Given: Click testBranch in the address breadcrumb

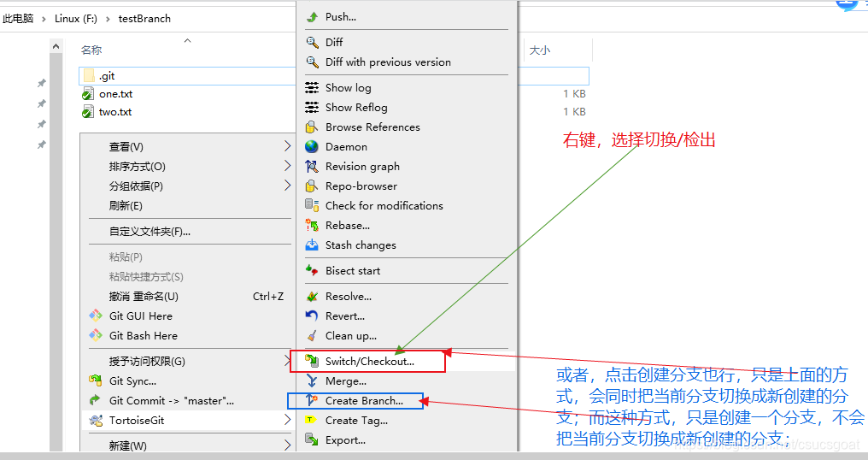Looking at the screenshot, I should pyautogui.click(x=144, y=18).
